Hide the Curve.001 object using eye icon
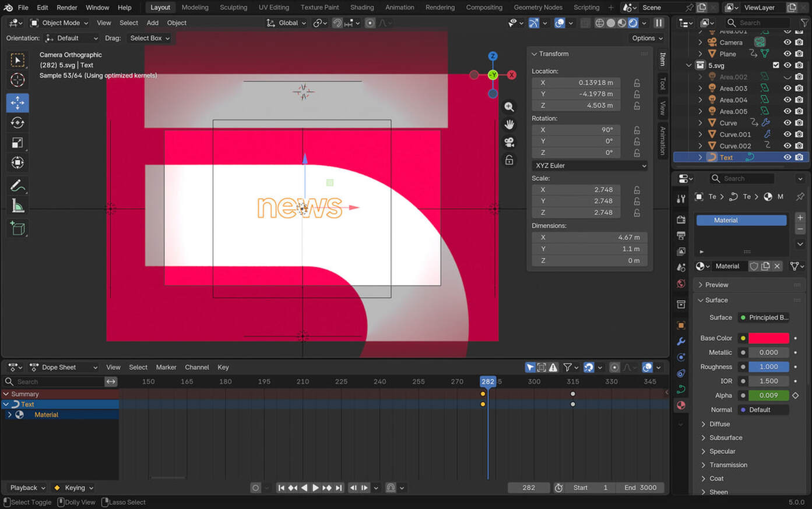 pos(787,135)
